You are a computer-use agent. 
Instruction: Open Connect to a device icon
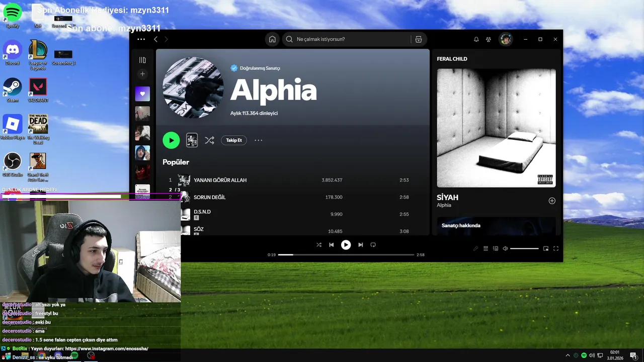click(x=496, y=248)
